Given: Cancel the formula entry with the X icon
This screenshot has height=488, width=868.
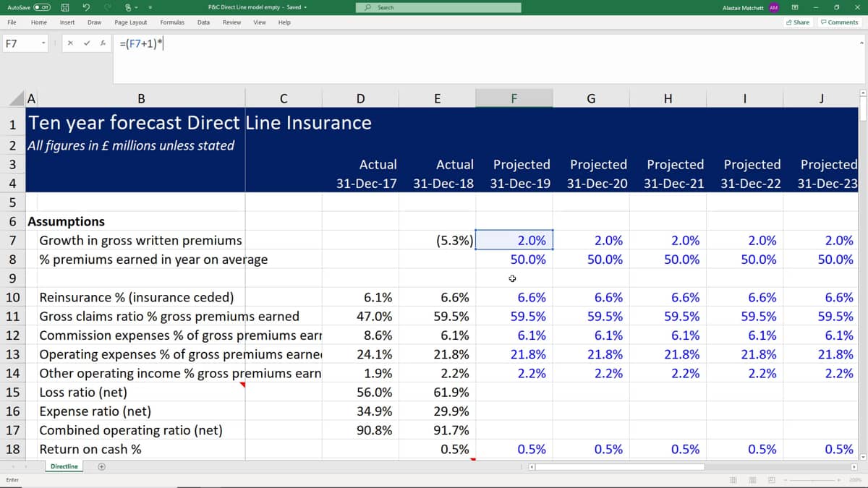Looking at the screenshot, I should pyautogui.click(x=70, y=43).
